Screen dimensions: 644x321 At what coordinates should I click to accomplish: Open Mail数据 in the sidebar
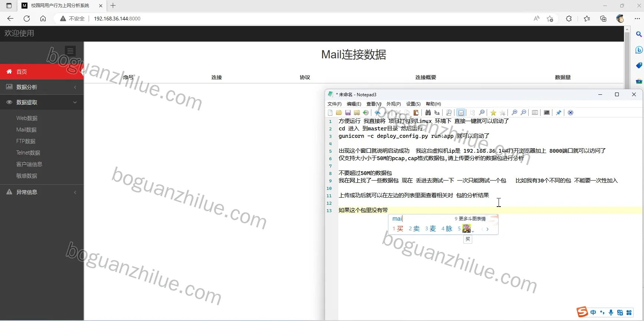point(26,130)
